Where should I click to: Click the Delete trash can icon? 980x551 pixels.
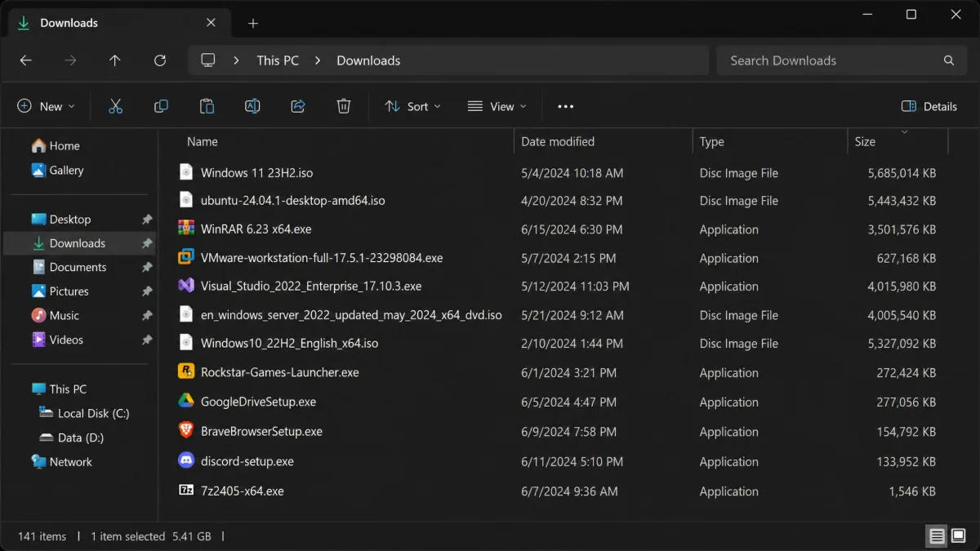344,106
